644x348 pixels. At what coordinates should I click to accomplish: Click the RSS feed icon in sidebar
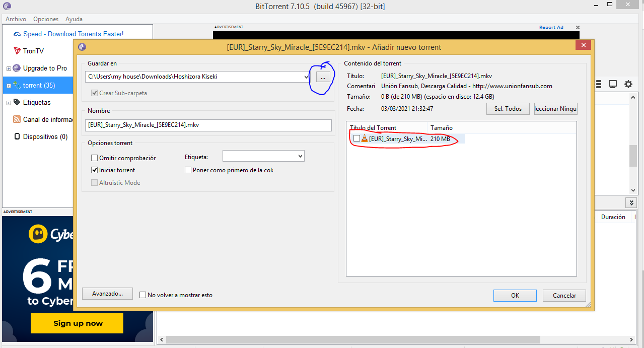pyautogui.click(x=17, y=119)
